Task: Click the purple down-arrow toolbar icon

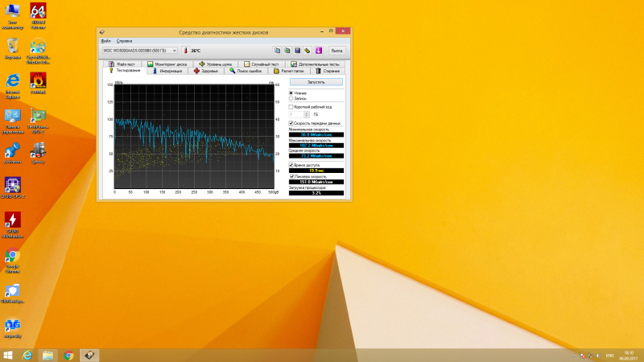Action: click(317, 50)
